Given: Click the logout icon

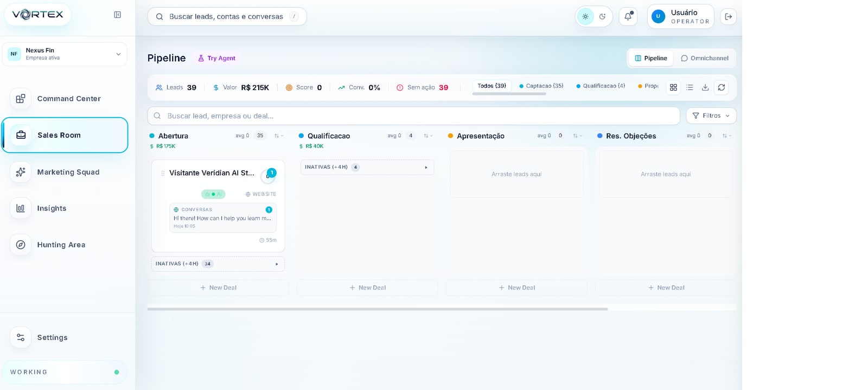Looking at the screenshot, I should [729, 16].
